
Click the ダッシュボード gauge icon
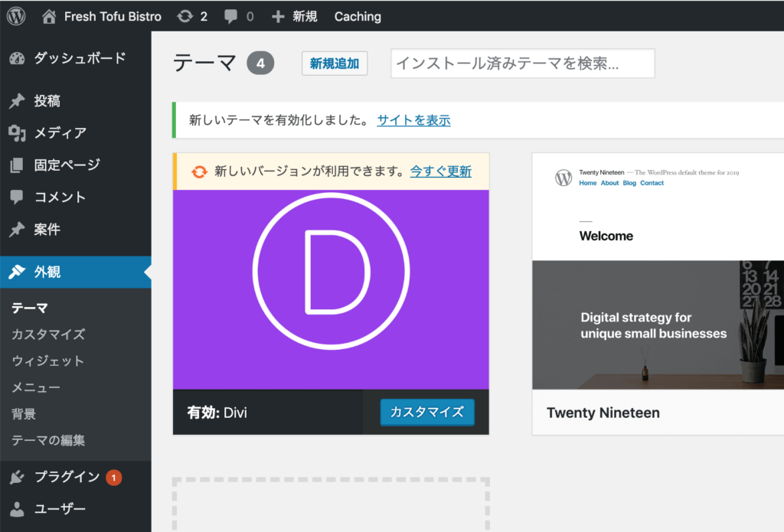click(17, 58)
